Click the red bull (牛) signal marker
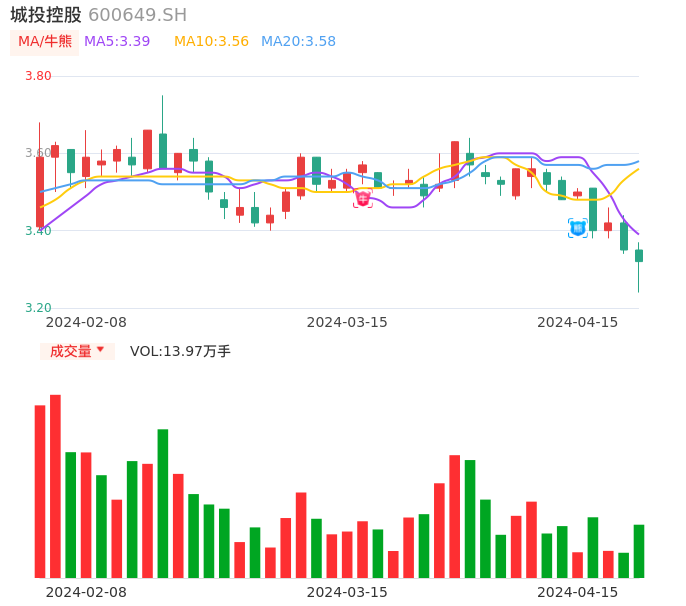Screen dimensions: 686x606 coord(362,198)
